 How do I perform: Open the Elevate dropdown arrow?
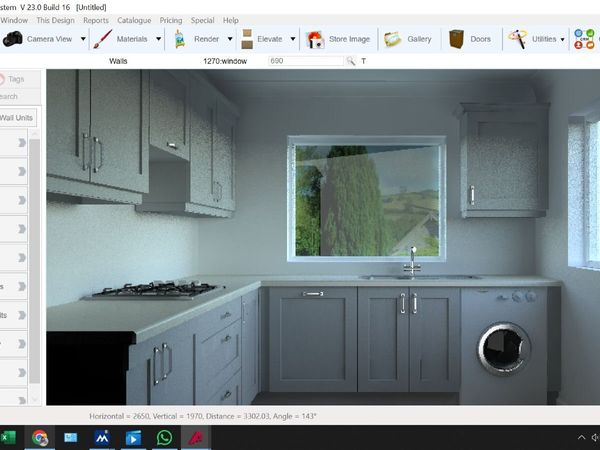click(x=293, y=39)
